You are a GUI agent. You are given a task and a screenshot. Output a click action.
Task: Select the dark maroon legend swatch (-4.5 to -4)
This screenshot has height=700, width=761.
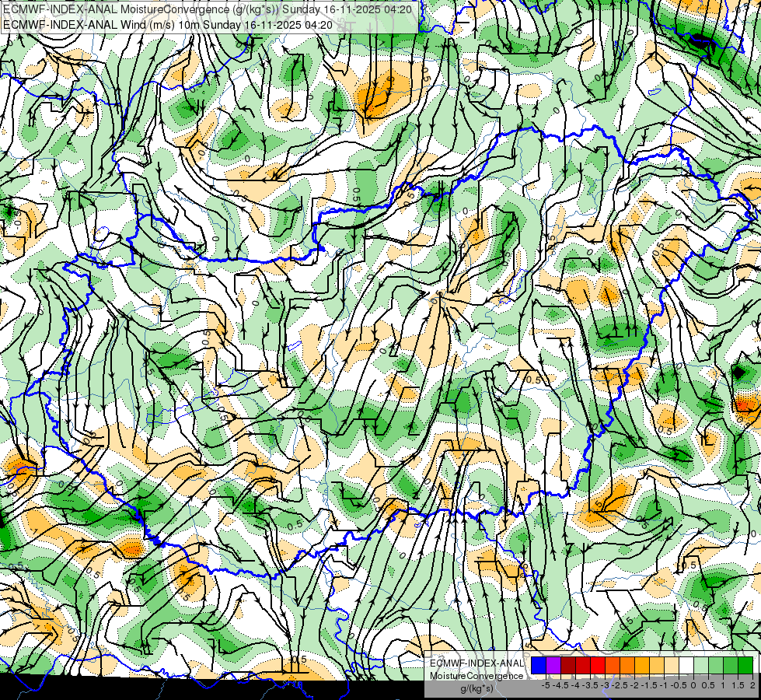568,665
